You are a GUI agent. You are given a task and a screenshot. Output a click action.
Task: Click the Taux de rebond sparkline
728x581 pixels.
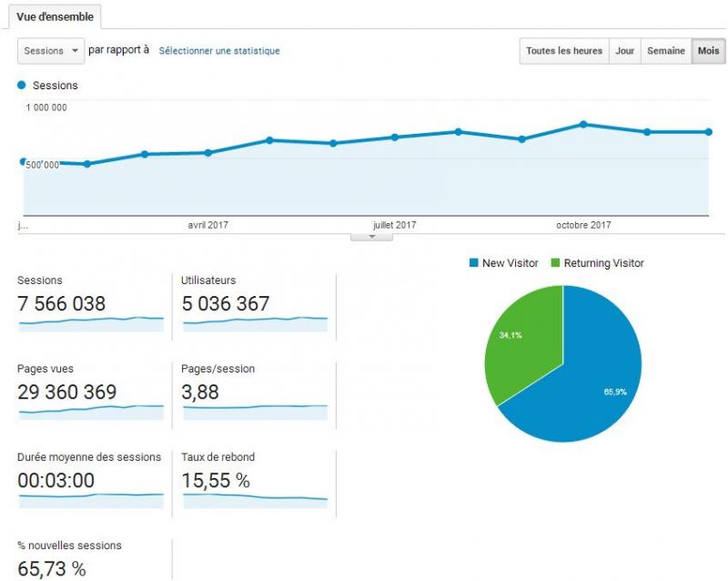tap(255, 499)
